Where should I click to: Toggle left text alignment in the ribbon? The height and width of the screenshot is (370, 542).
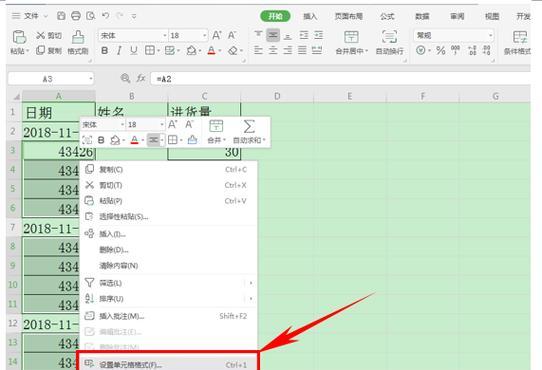(258, 50)
